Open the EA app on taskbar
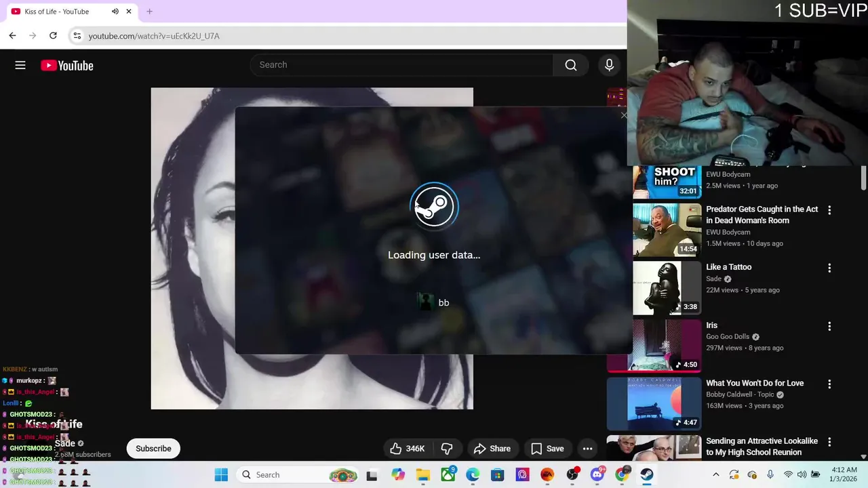 [547, 475]
